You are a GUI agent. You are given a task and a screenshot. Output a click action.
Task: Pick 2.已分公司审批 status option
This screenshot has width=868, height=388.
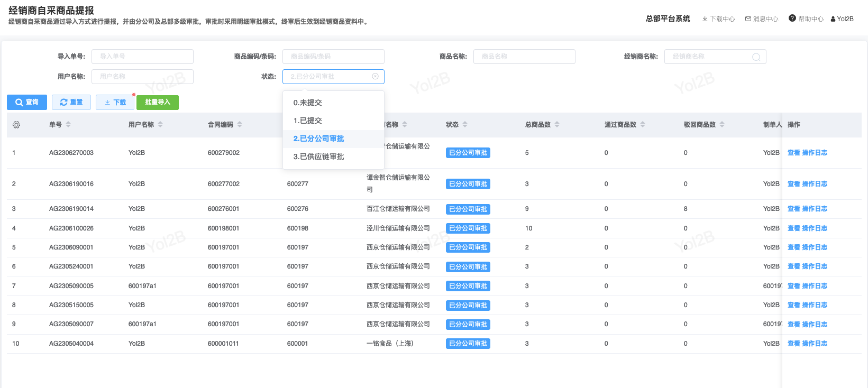pyautogui.click(x=318, y=138)
